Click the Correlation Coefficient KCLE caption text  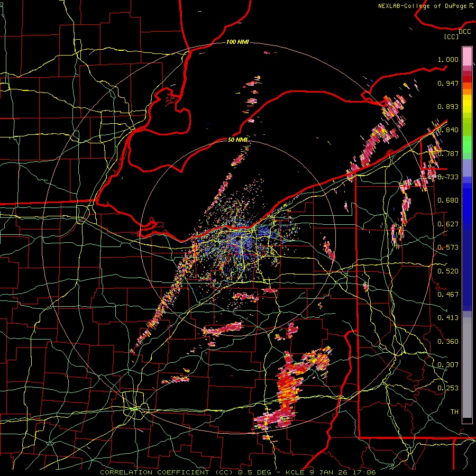point(237,472)
